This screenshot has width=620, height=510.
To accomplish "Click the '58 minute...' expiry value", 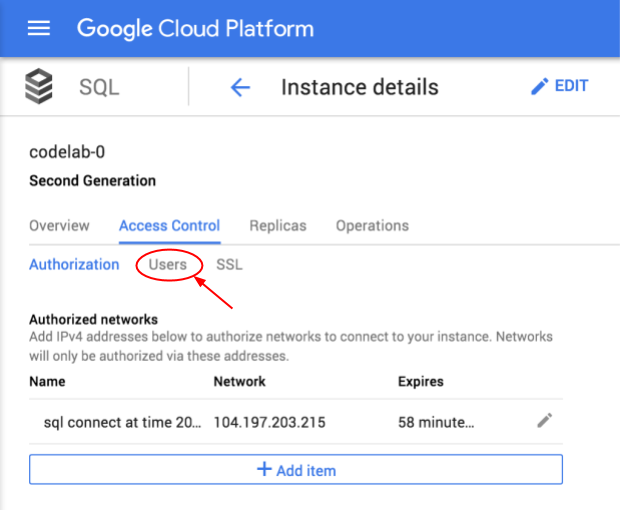I will tap(436, 422).
